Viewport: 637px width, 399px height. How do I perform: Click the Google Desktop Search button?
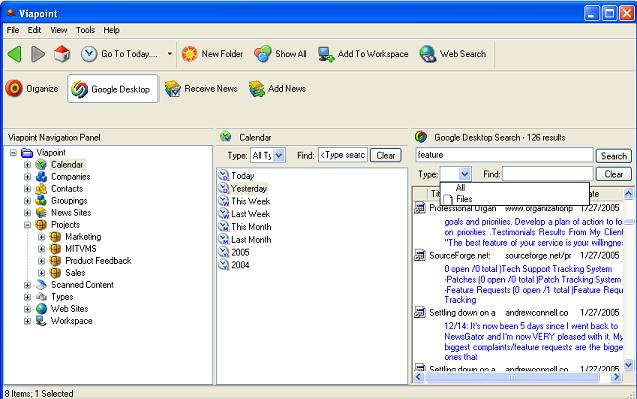(614, 156)
